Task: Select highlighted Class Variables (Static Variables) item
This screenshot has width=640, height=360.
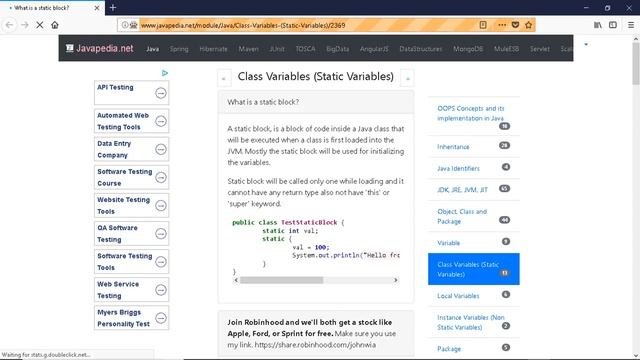Action: [x=473, y=269]
